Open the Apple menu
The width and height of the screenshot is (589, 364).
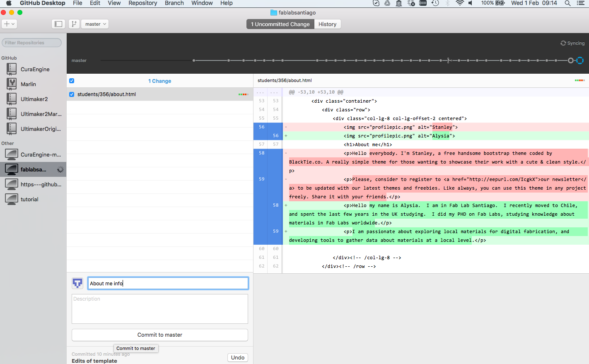point(9,3)
